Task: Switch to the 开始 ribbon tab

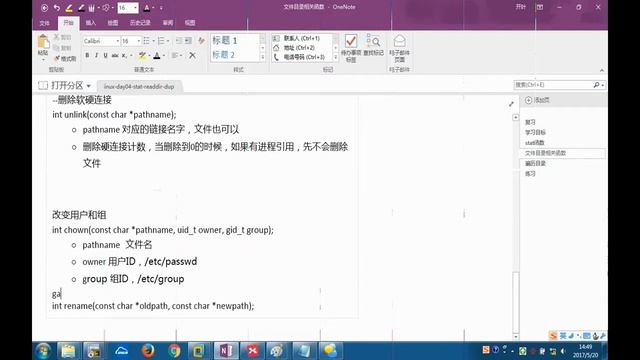Action: (68, 23)
